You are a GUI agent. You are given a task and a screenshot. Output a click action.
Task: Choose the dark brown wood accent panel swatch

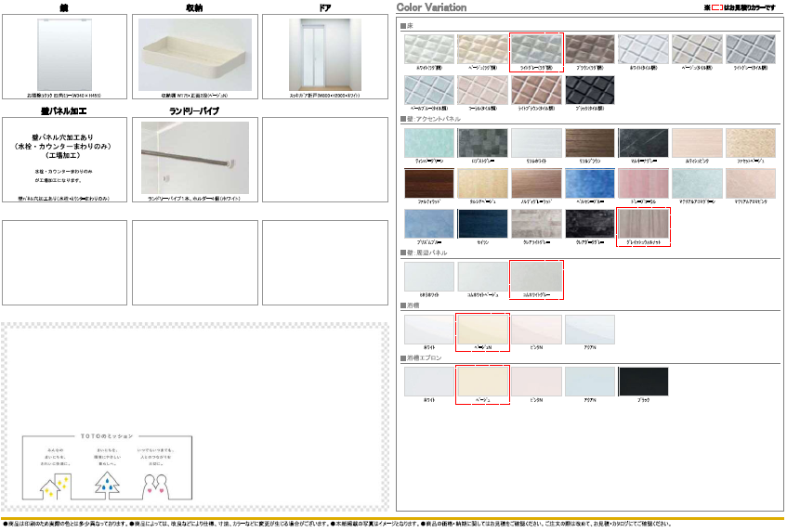[x=428, y=186]
